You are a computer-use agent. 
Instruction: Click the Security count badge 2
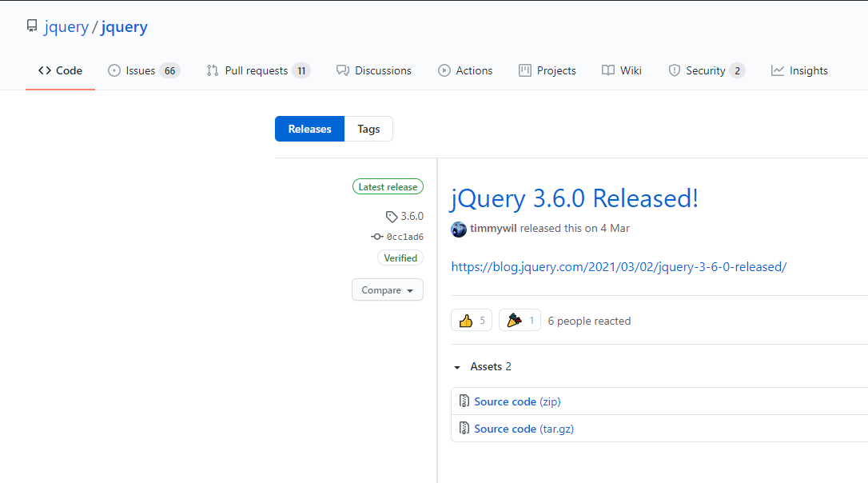[x=737, y=71]
